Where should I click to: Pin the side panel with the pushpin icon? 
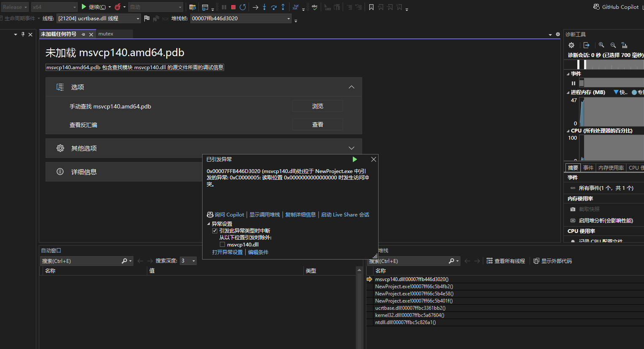click(23, 34)
